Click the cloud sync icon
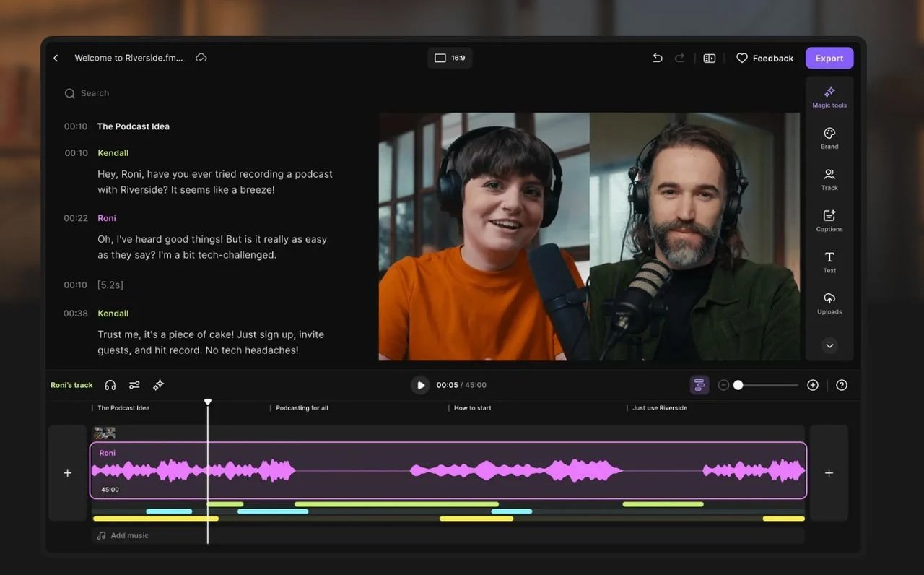 coord(201,57)
